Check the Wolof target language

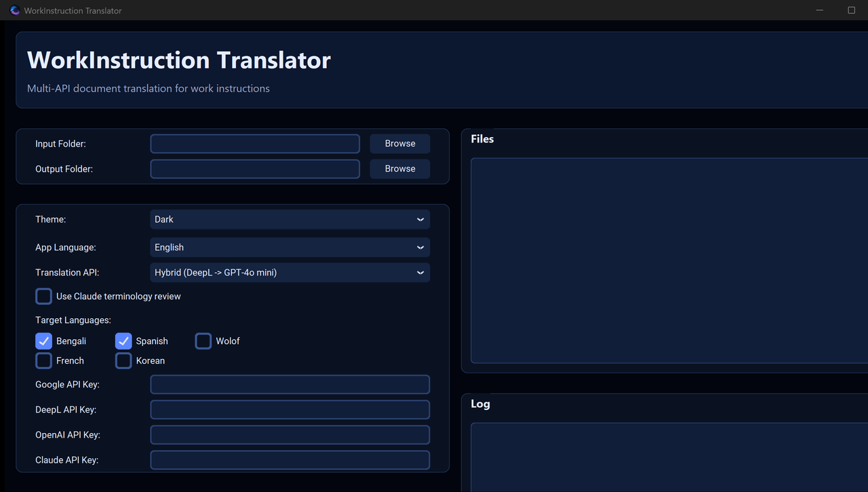point(203,341)
